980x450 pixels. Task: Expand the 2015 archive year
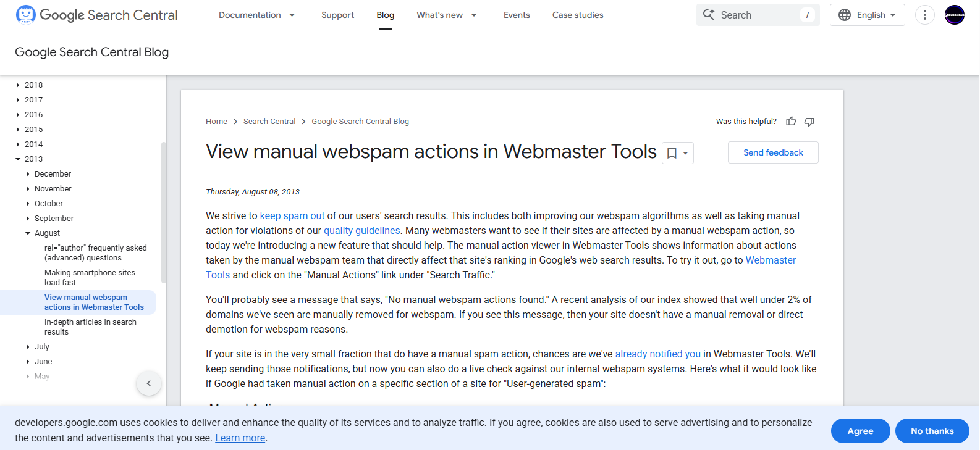pyautogui.click(x=18, y=130)
